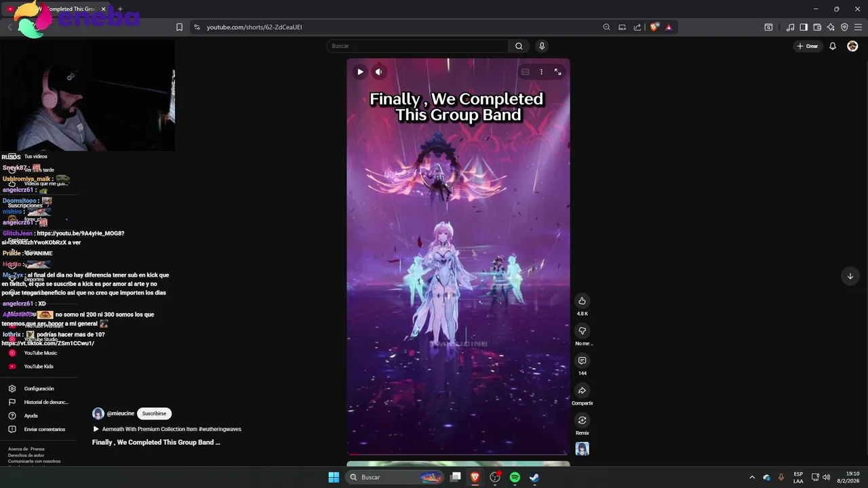Share this page from the address bar

point(637,27)
